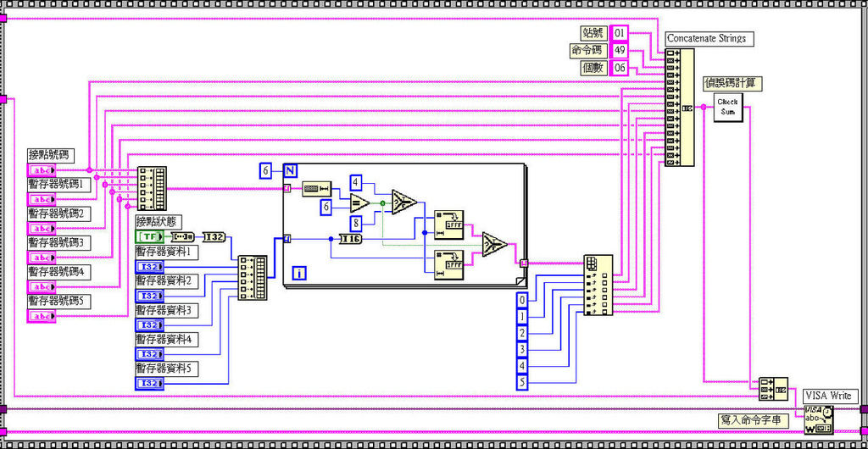Click numeric constant 4 inside the For Loop
The width and height of the screenshot is (868, 449).
coord(357,182)
